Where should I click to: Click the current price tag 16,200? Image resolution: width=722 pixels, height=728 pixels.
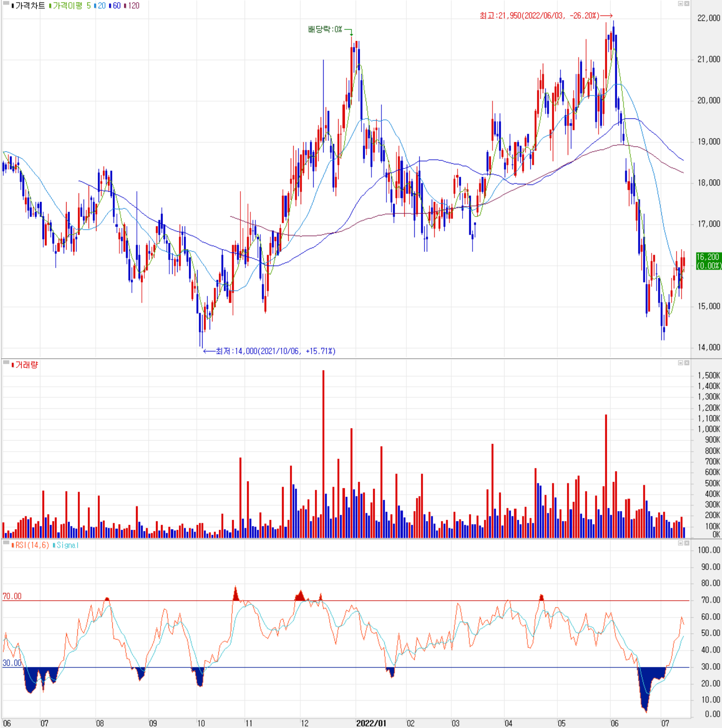click(x=709, y=262)
